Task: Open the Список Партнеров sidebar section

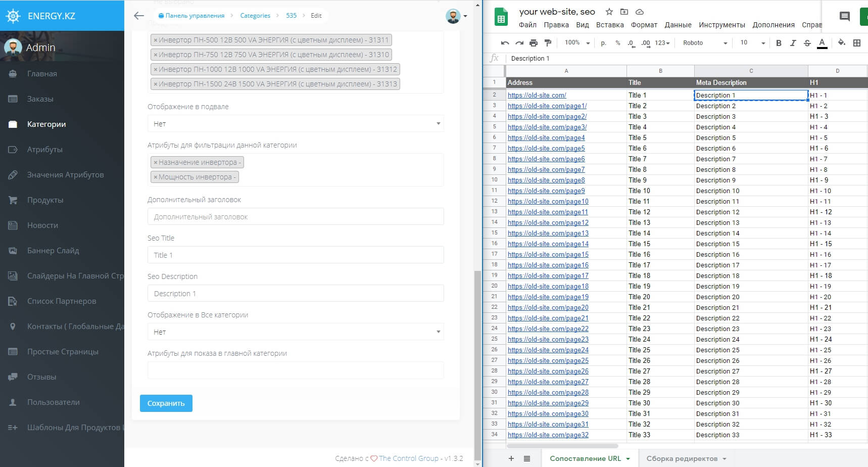Action: pos(62,301)
